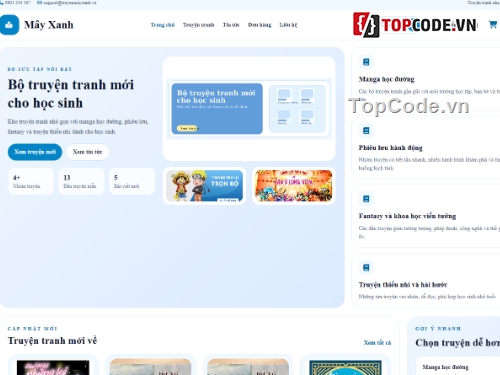Open the Truyện tranh trọn bộ banner thumbnail
The image size is (500, 375).
tap(204, 186)
